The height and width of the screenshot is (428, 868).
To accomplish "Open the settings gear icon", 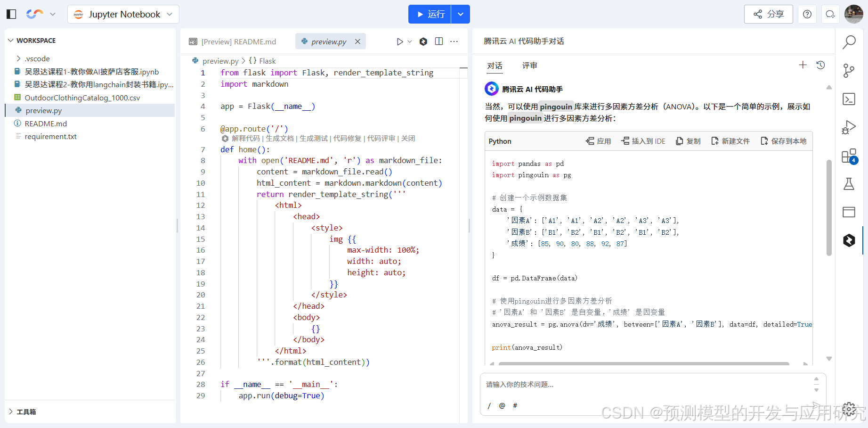I will coord(849,409).
